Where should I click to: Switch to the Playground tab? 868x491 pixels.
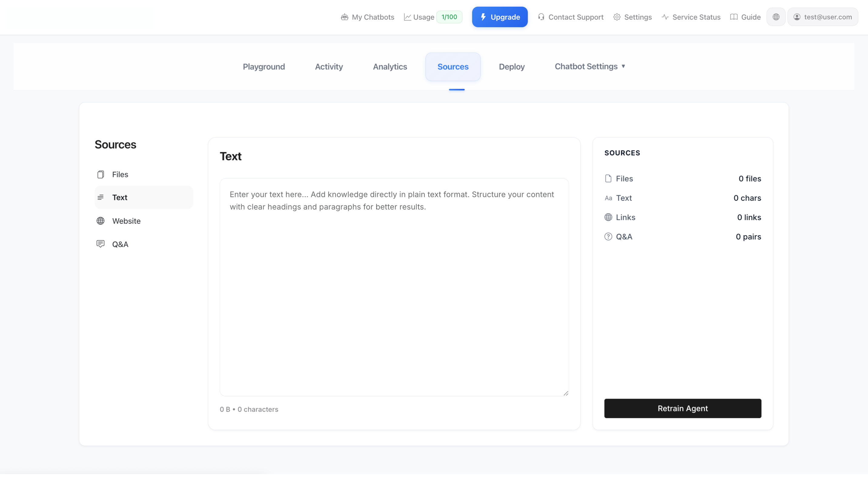click(264, 66)
